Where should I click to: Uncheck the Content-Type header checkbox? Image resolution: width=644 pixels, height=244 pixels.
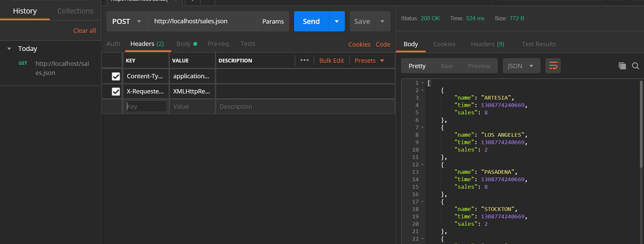116,76
